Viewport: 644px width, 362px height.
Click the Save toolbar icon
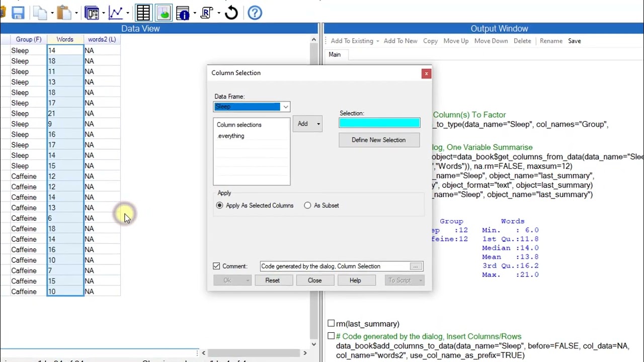click(x=18, y=13)
